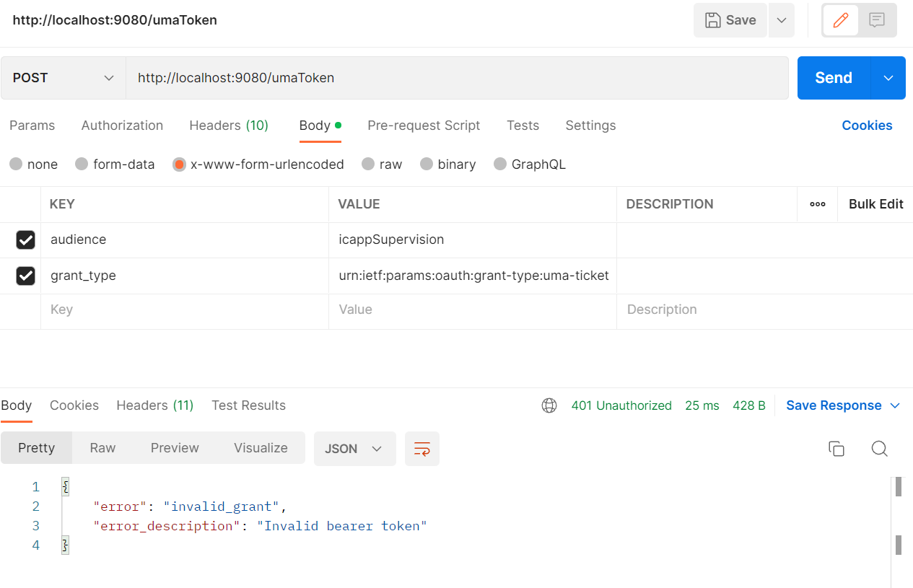Select the Pretty response view
The image size is (913, 588).
point(37,448)
